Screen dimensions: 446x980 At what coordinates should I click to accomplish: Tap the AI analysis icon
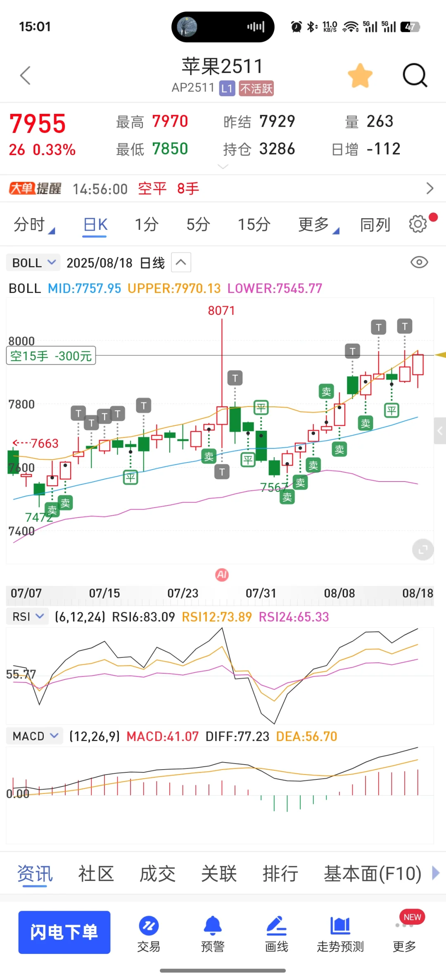[x=222, y=574]
